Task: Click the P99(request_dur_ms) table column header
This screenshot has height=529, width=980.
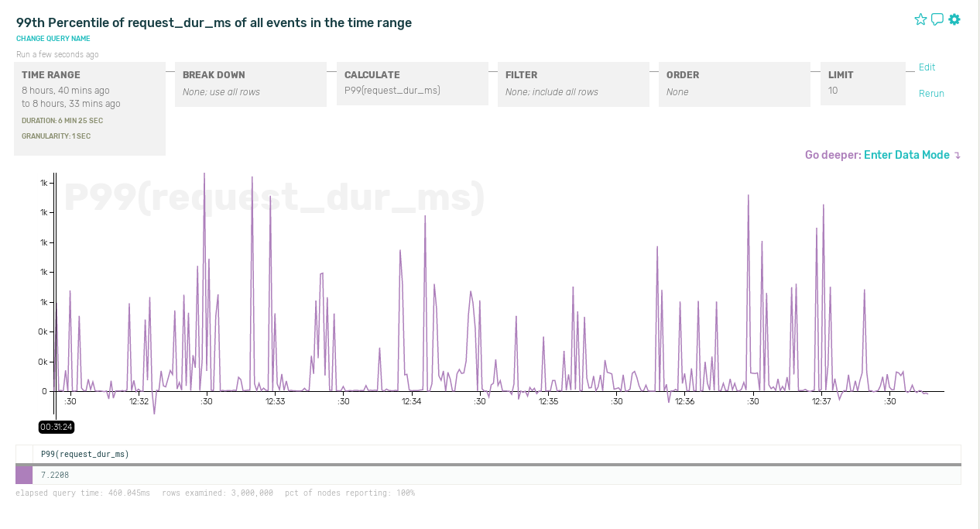Action: click(x=85, y=454)
